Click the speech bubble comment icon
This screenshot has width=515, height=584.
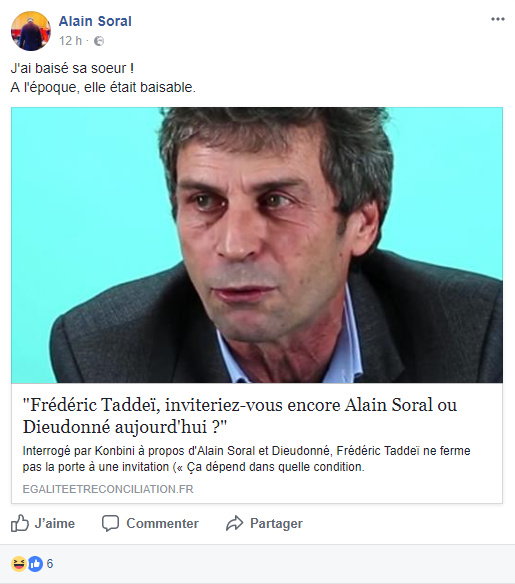pos(111,523)
